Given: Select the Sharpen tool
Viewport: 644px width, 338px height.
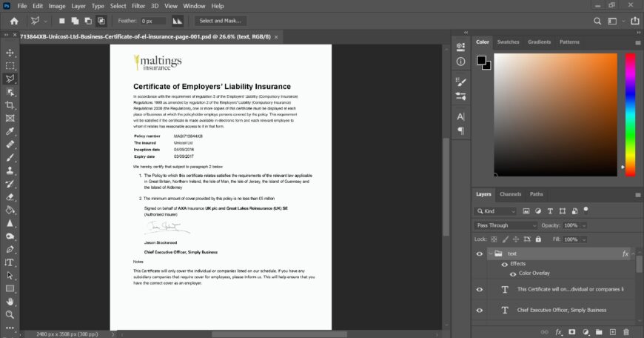Looking at the screenshot, I should click(10, 223).
